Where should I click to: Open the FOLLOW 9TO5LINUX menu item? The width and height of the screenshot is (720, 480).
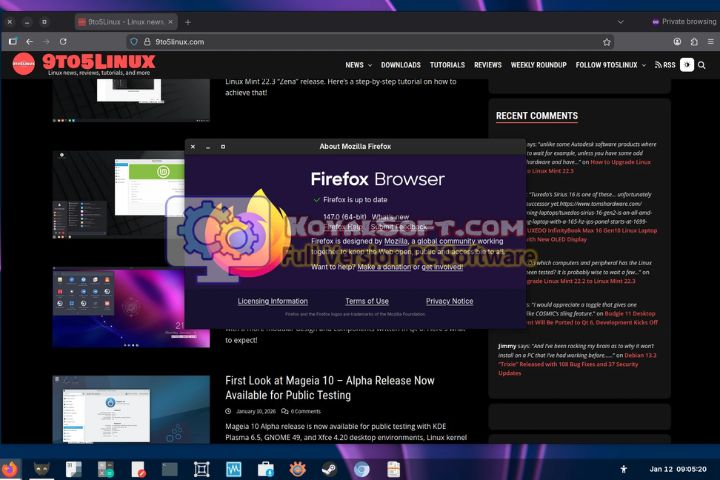[606, 65]
